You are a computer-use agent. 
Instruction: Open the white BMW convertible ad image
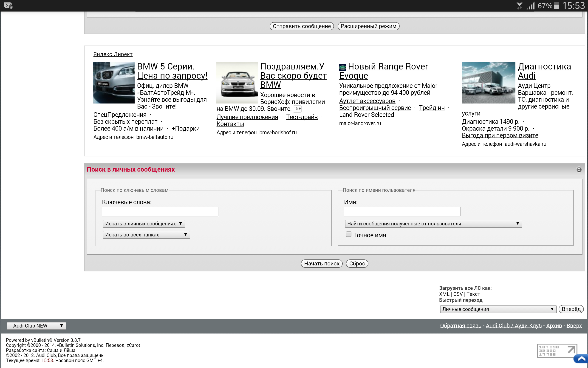pyautogui.click(x=237, y=83)
